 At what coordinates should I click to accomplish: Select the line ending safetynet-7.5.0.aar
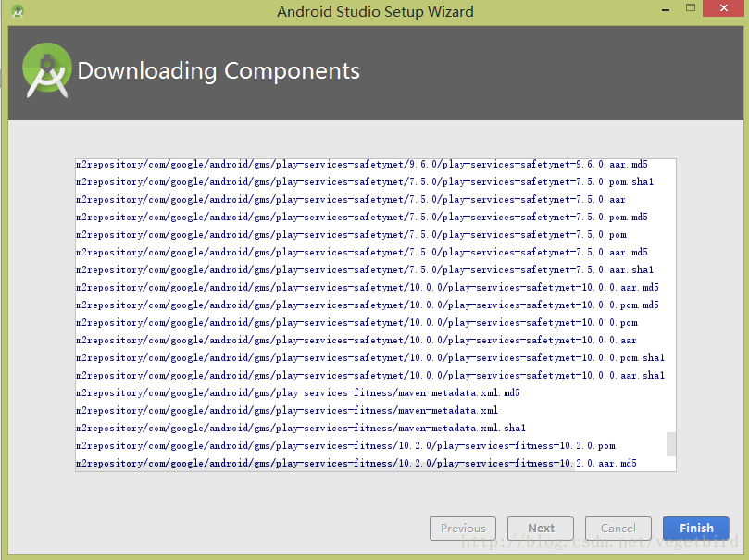tap(351, 200)
